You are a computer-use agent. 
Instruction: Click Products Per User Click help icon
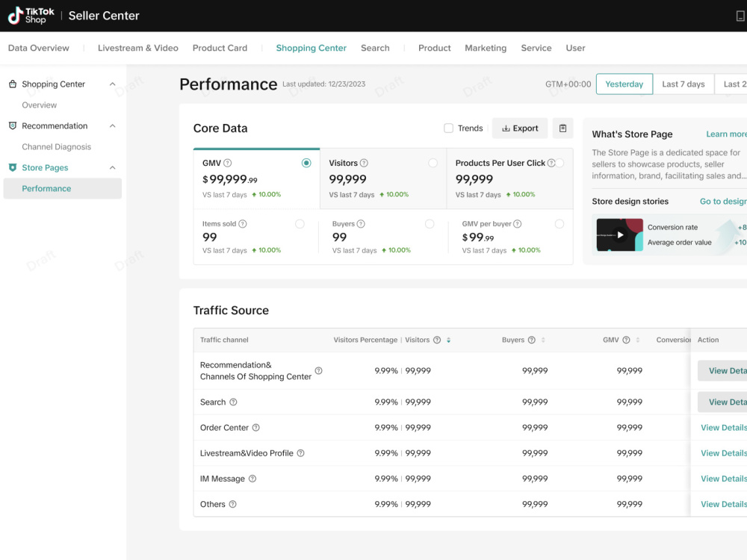pyautogui.click(x=551, y=163)
